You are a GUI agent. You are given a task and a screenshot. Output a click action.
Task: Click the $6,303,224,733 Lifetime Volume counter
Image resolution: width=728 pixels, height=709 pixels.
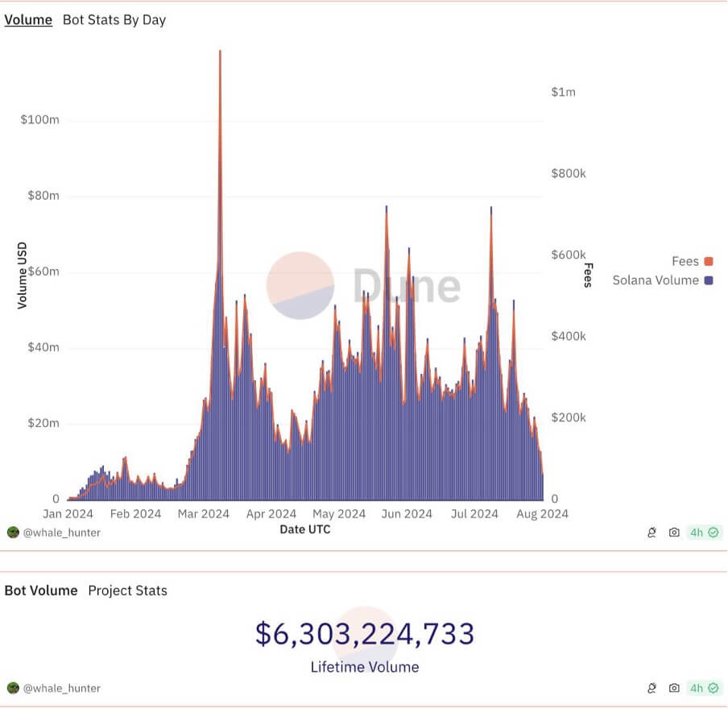pyautogui.click(x=364, y=635)
